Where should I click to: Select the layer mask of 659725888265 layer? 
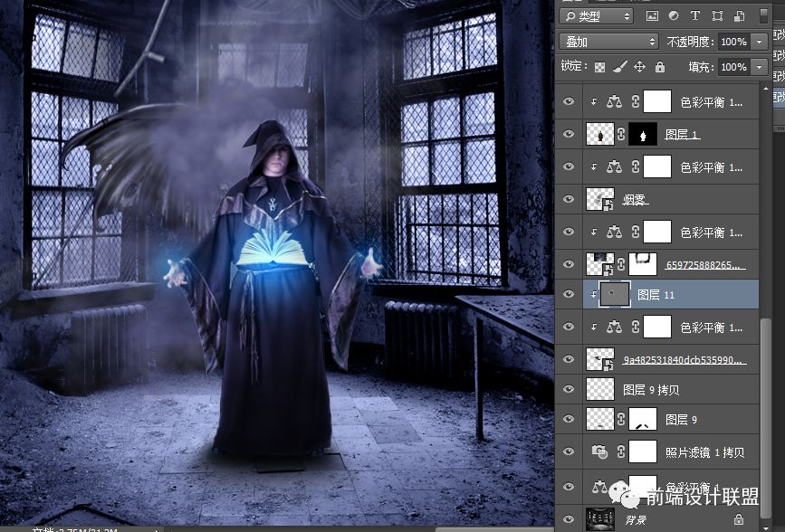(643, 264)
